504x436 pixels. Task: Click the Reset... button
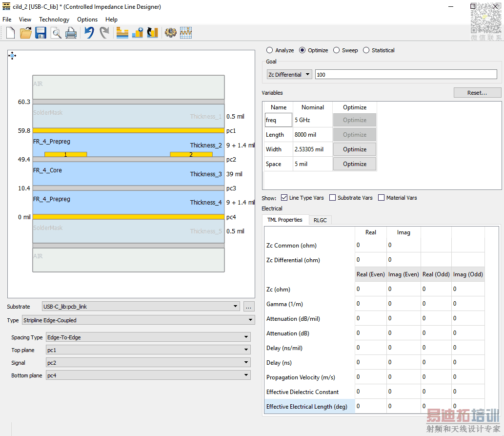click(477, 93)
